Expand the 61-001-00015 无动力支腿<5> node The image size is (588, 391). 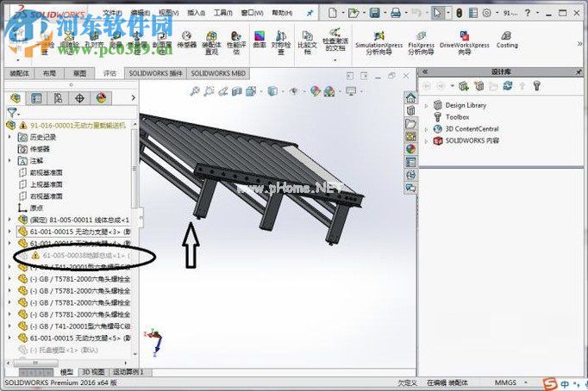coord(9,338)
